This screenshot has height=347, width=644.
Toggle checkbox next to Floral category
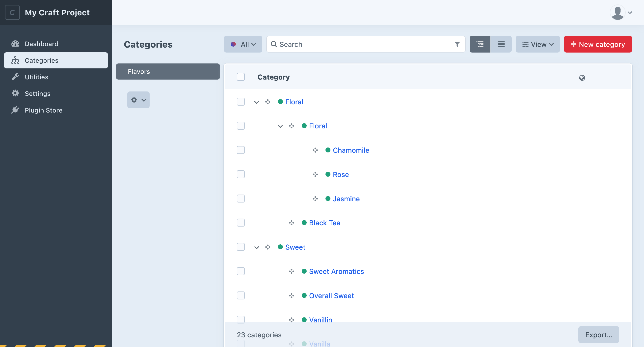241,101
